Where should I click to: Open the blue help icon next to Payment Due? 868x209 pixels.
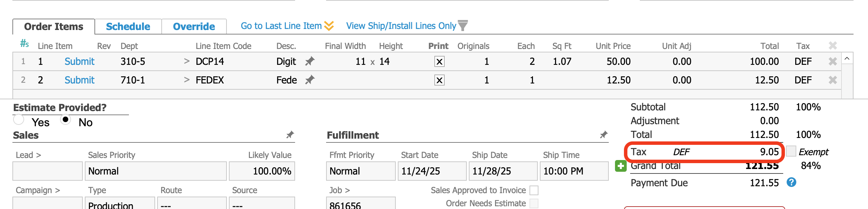[791, 182]
